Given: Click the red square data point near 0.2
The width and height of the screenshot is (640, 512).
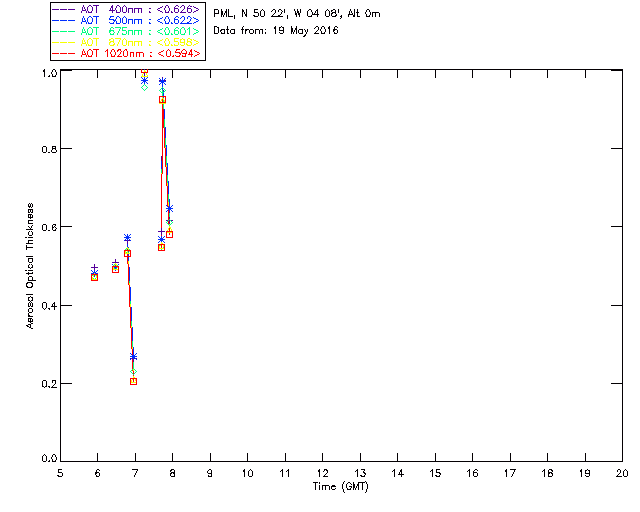Looking at the screenshot, I should 133,381.
